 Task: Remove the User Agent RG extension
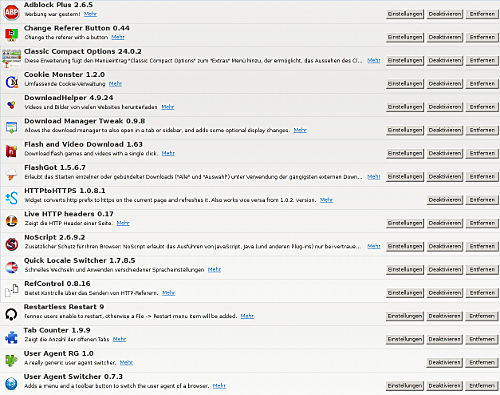482,363
